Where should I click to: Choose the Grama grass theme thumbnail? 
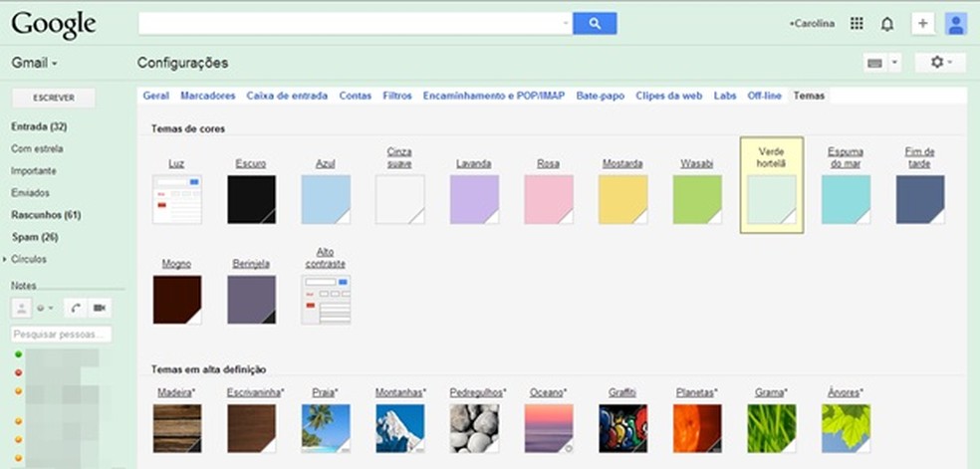click(x=772, y=428)
